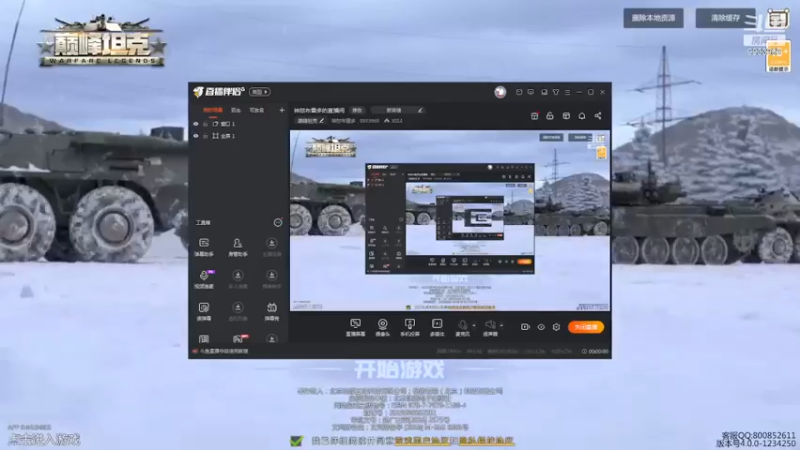Open the screen mode pill beside the logo
Screen dimensions: 800x450
click(x=260, y=92)
